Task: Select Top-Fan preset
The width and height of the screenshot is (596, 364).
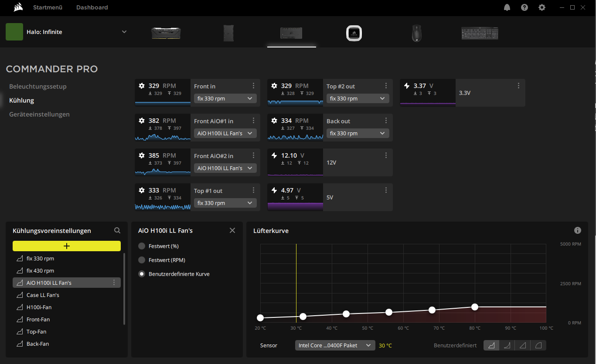Action: (x=67, y=331)
